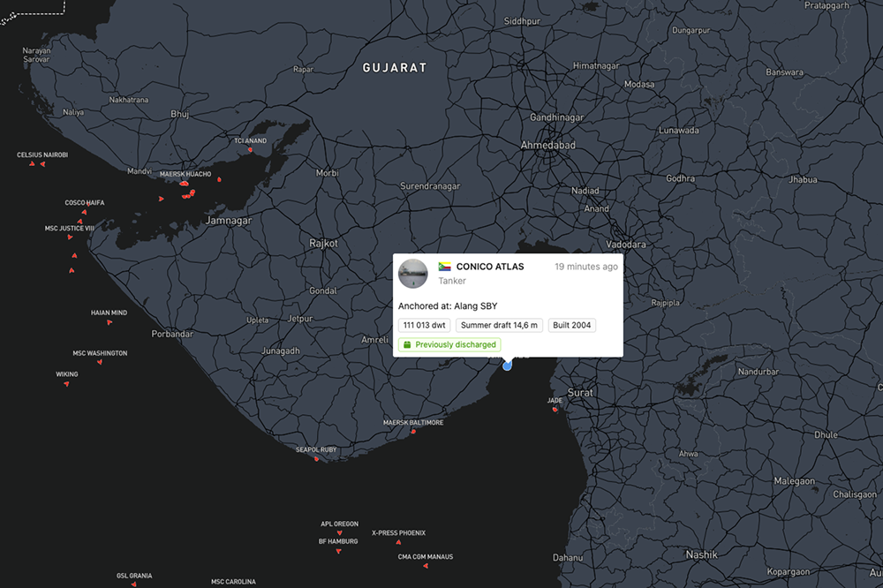Click the X-PRESS PHOENIX vessel marker
The image size is (883, 588).
(398, 542)
